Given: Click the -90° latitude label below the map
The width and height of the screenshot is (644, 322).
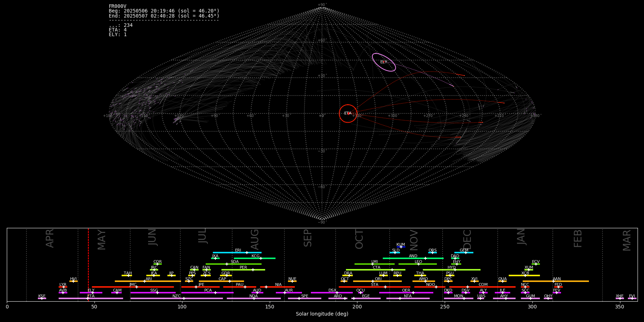Looking at the screenshot, I should [x=322, y=223].
